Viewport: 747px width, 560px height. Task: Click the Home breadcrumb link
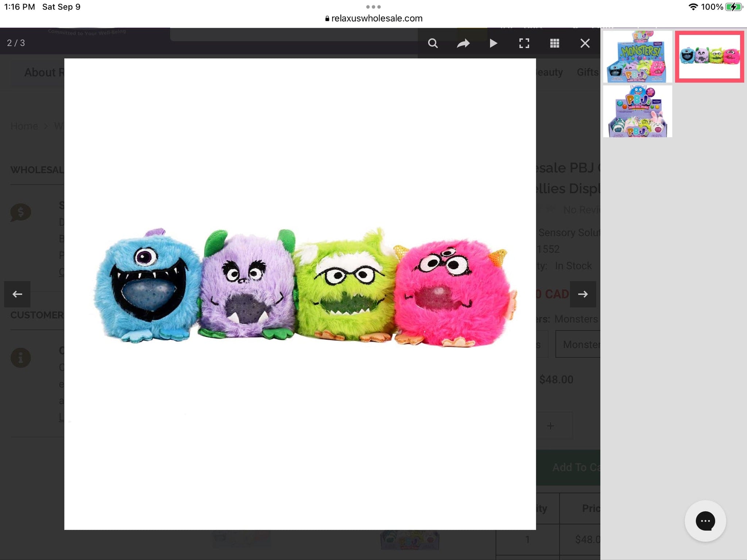tap(24, 126)
